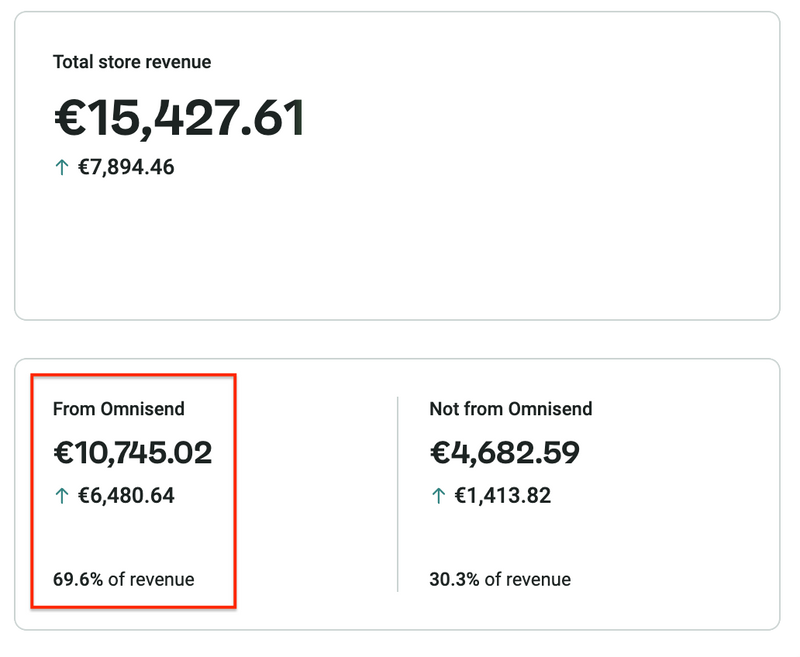Click the vertical divider between Omnisend sections
This screenshot has height=657, width=800.
coord(398,494)
